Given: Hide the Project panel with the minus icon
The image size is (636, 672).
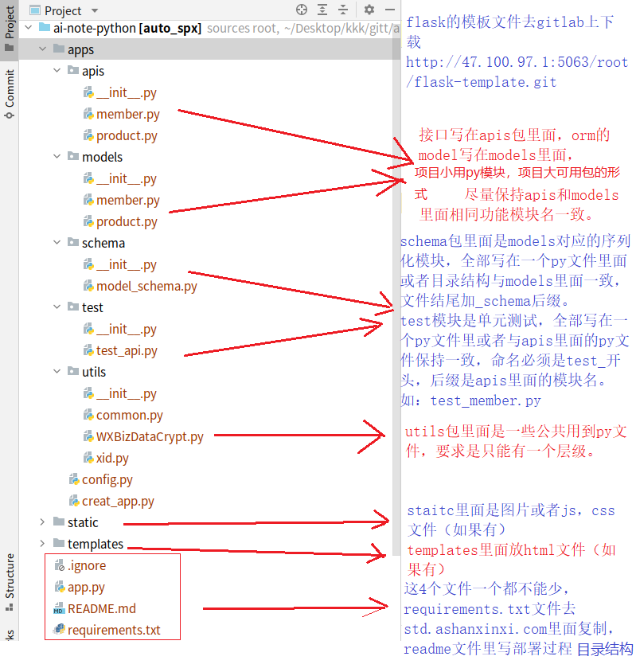Looking at the screenshot, I should coord(388,10).
